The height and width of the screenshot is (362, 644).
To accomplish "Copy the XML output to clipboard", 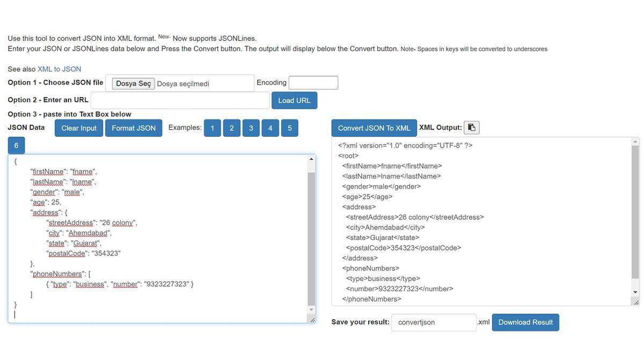I will click(x=470, y=127).
